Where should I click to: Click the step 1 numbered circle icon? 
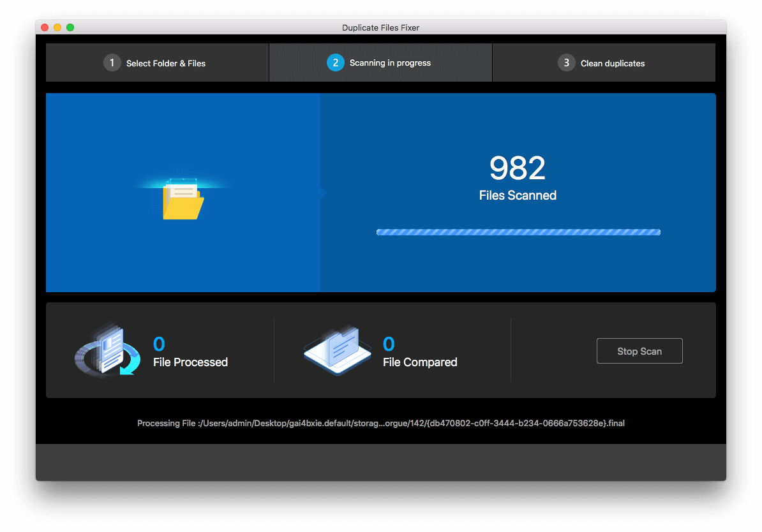[112, 63]
